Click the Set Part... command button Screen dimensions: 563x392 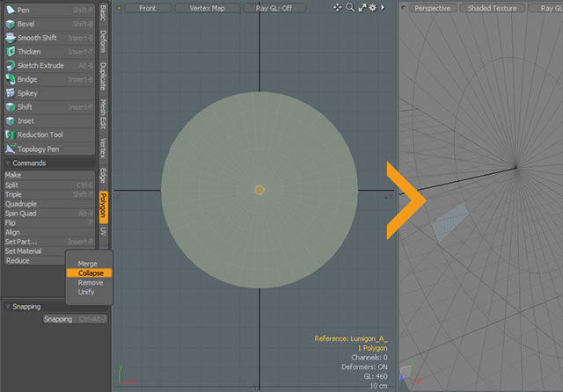click(49, 242)
